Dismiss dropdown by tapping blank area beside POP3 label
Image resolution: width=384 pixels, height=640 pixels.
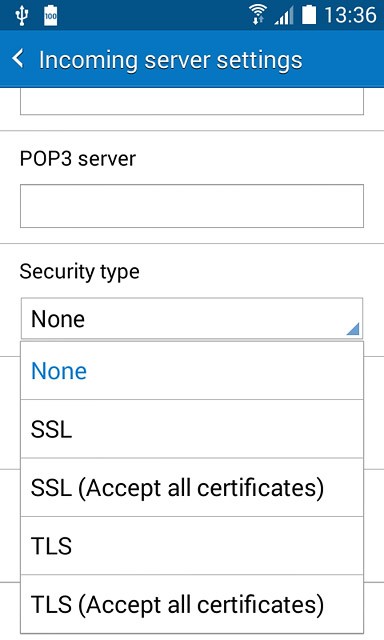pyautogui.click(x=253, y=158)
